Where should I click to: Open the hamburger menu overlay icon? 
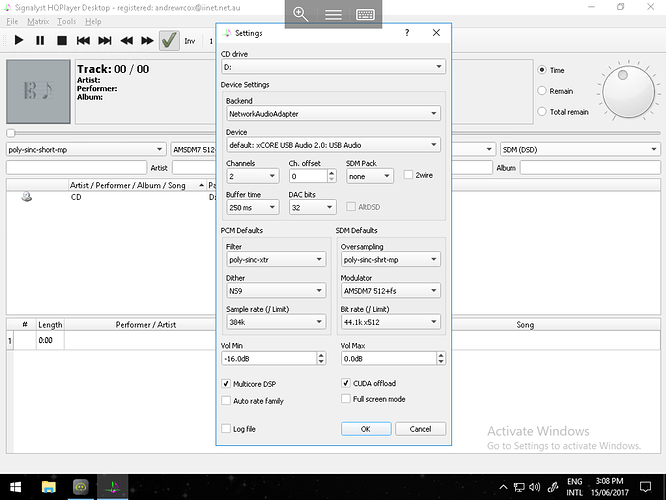pos(333,15)
